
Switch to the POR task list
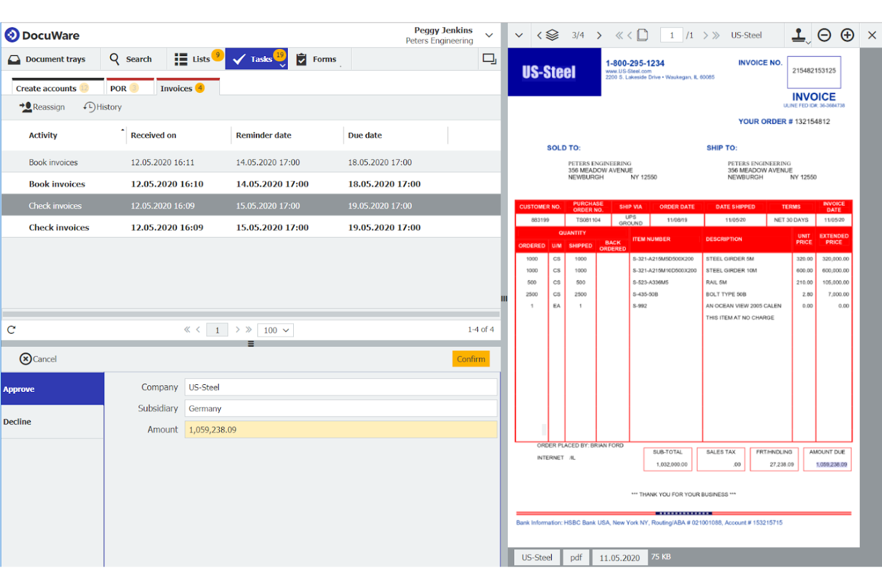point(130,88)
